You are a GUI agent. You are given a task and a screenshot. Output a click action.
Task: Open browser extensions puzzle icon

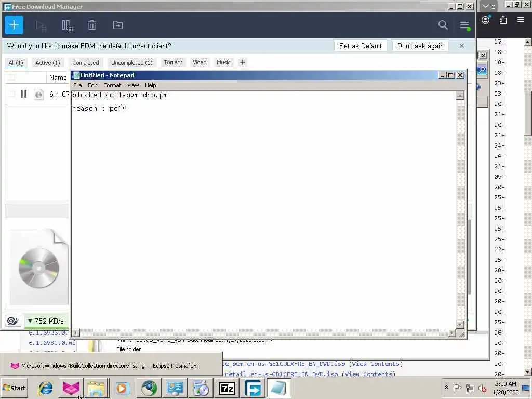click(x=503, y=20)
